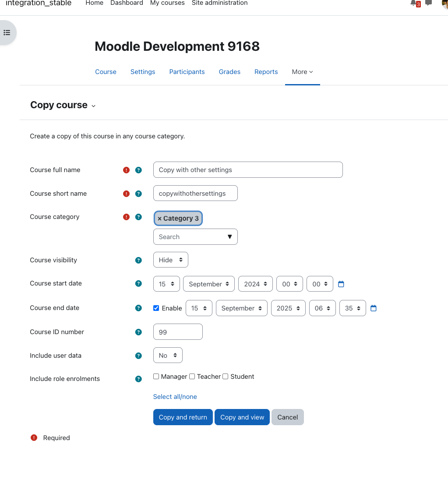Screen dimensions: 448x490
Task: Focus the Course short name field
Action: [x=195, y=194]
